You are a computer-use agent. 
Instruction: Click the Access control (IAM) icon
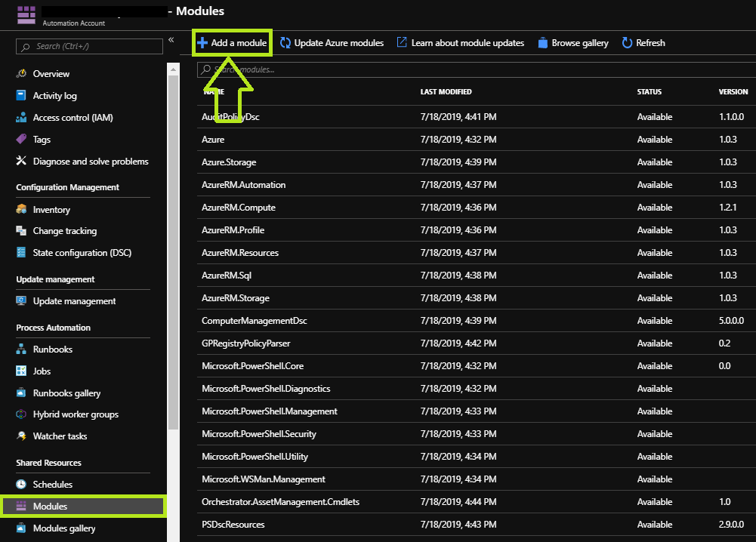tap(21, 117)
